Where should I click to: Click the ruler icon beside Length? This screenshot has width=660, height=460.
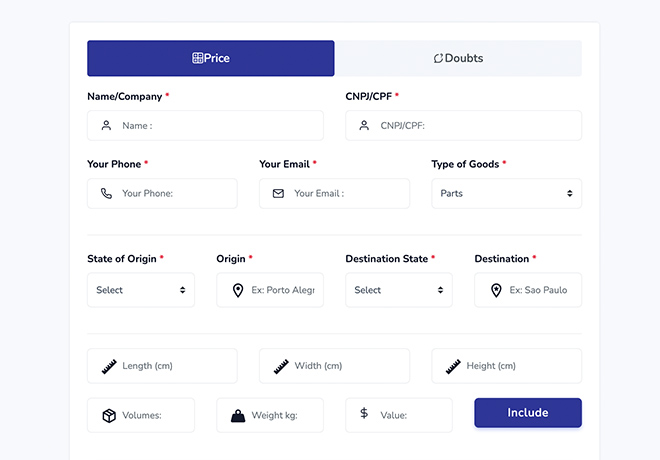(109, 366)
